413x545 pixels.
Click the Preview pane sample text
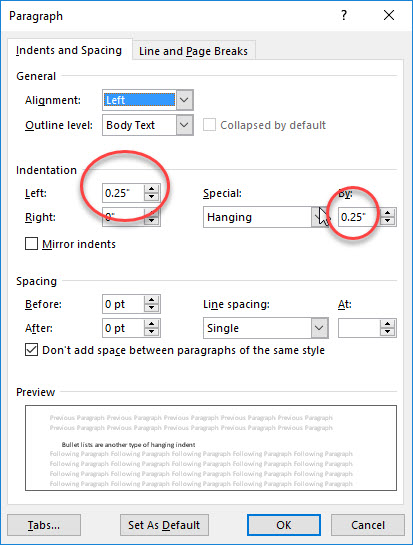[128, 445]
